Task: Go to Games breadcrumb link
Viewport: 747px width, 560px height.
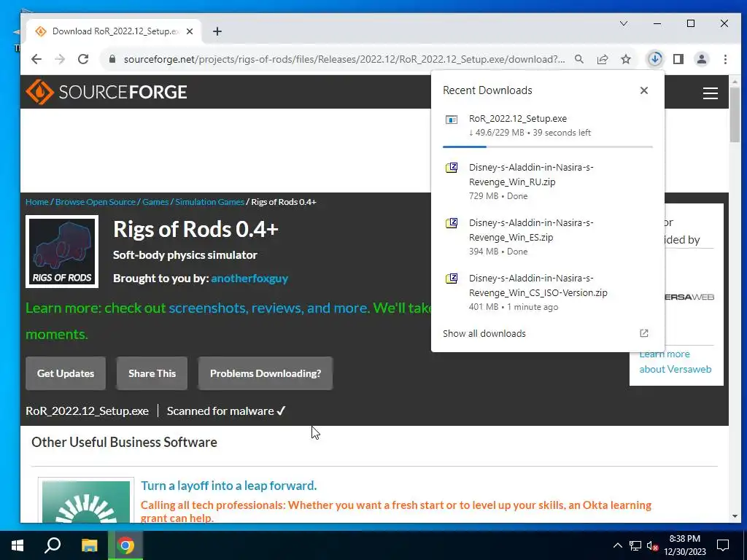Action: 155,202
